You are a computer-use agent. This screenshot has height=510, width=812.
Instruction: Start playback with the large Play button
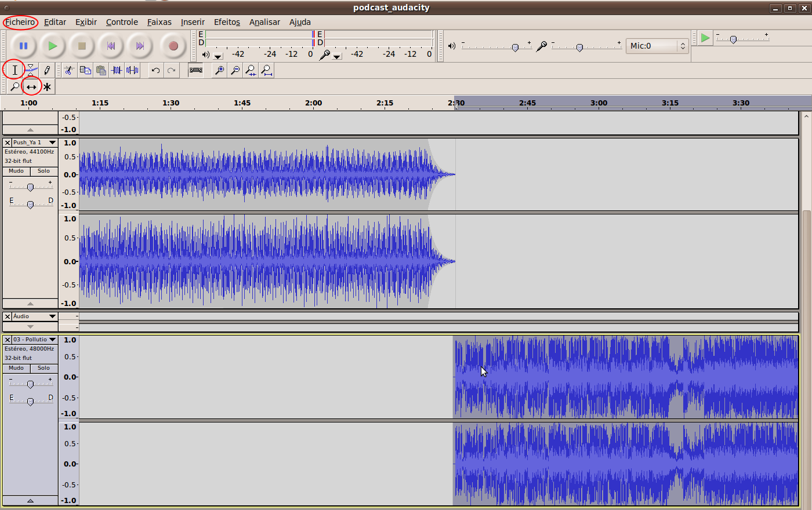coord(53,46)
